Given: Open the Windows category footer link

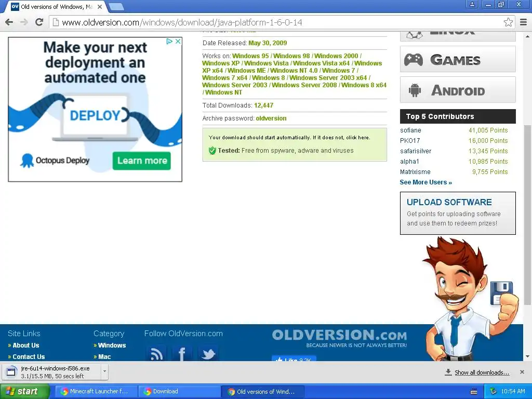Looking at the screenshot, I should [112, 345].
